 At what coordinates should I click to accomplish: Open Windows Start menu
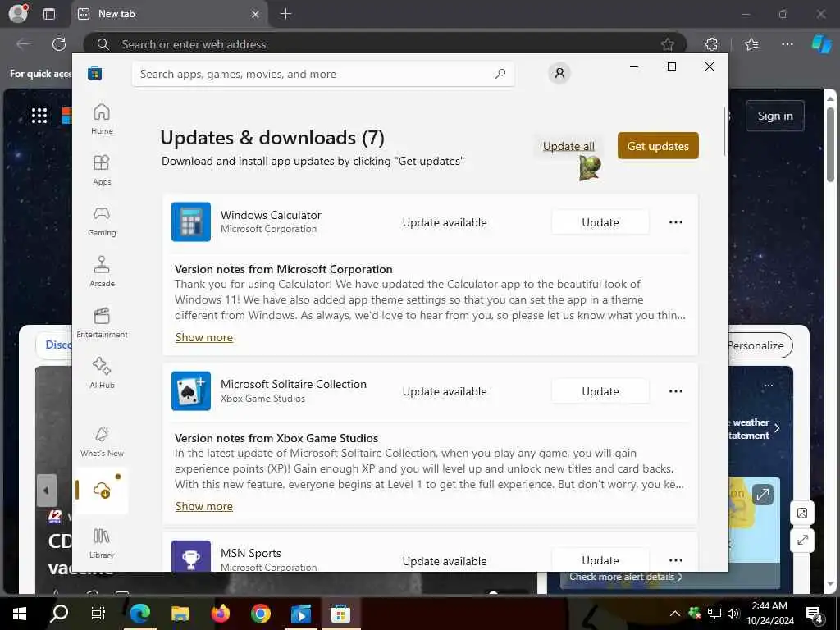point(20,614)
